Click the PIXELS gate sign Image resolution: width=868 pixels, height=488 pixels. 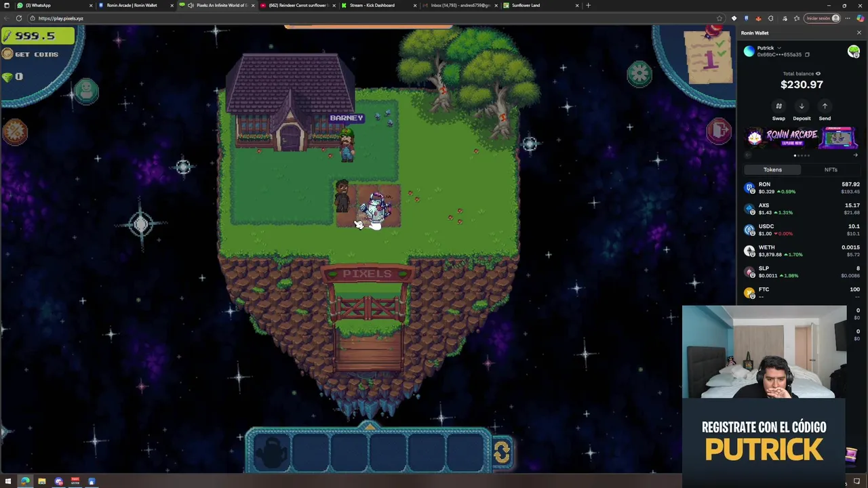(367, 274)
